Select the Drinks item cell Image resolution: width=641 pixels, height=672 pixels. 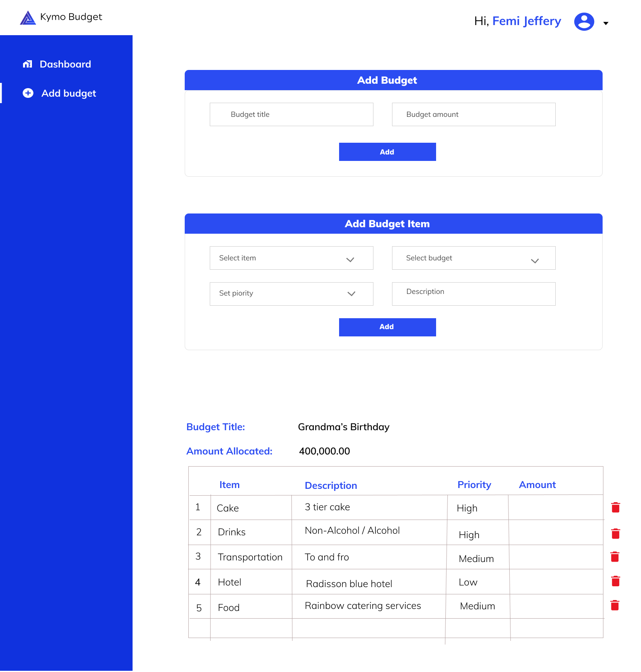251,532
